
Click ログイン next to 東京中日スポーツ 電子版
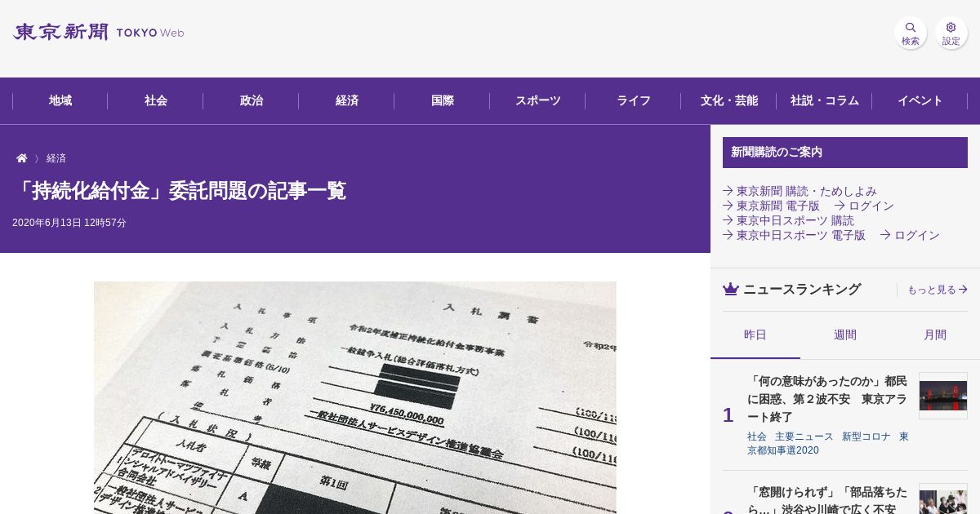click(910, 235)
